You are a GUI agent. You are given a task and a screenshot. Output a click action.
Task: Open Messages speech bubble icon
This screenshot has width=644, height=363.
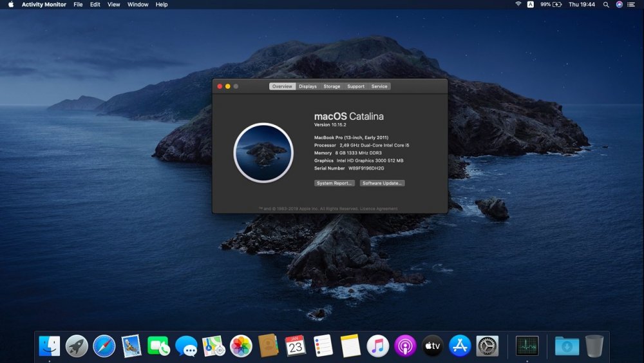pyautogui.click(x=186, y=346)
